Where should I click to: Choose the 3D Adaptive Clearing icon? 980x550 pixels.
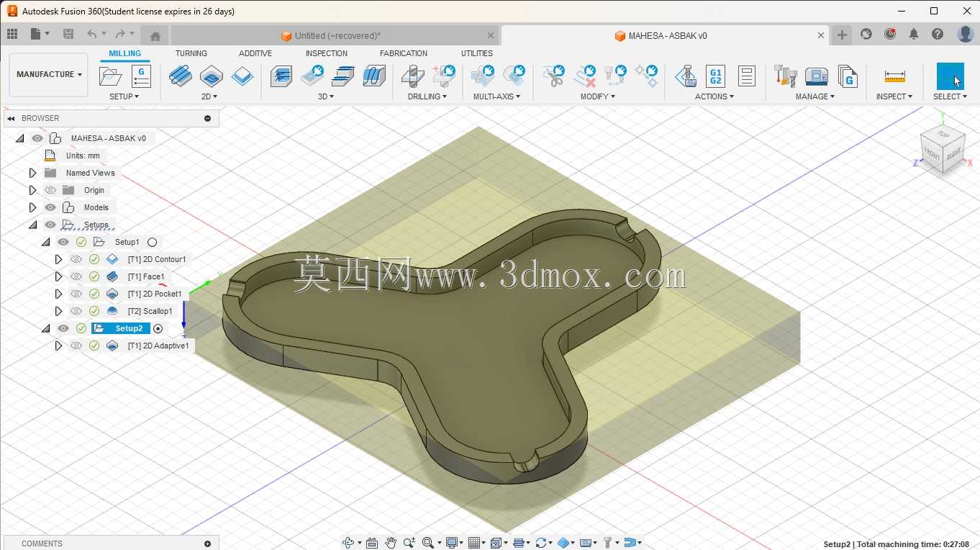(x=281, y=76)
